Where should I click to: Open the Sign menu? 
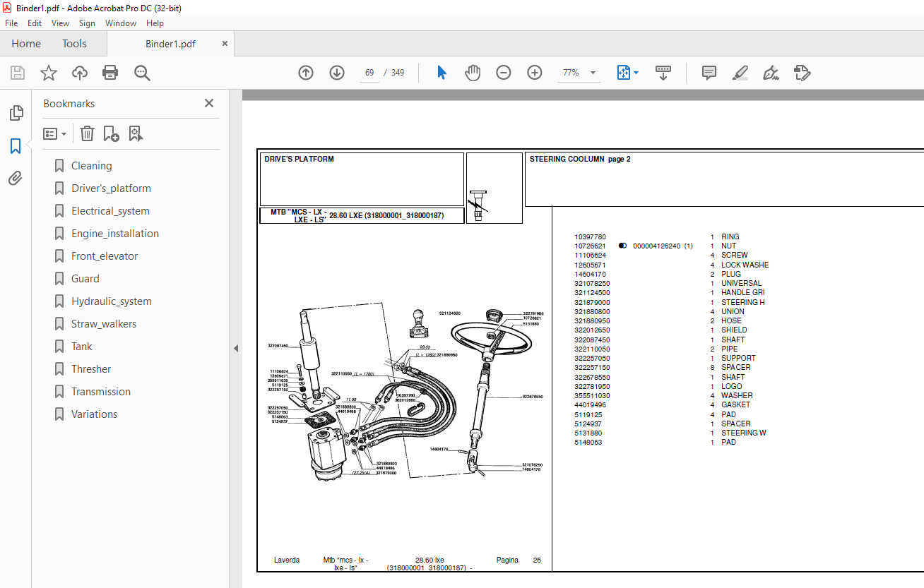pyautogui.click(x=87, y=23)
